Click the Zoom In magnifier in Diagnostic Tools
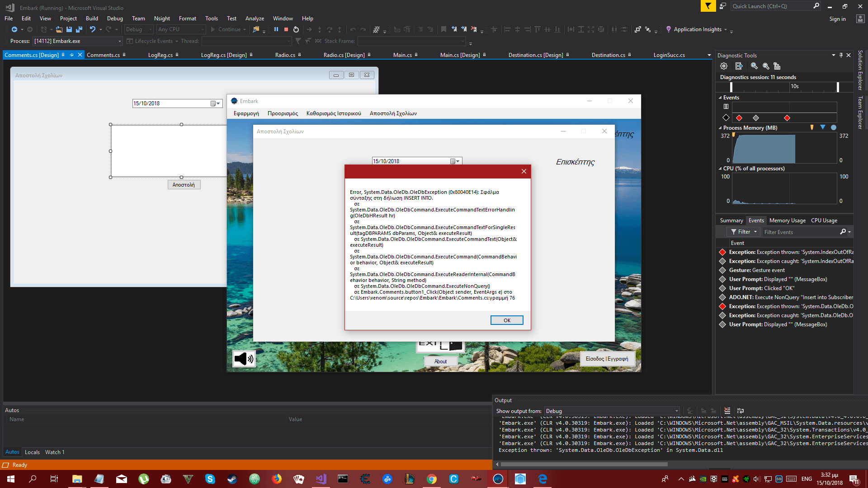The height and width of the screenshot is (488, 868). [x=754, y=66]
